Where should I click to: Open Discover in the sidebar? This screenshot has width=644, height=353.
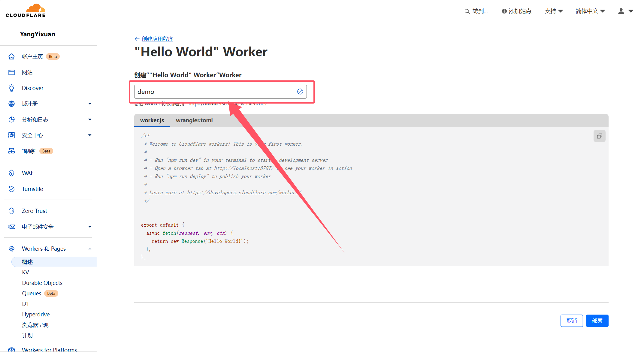click(x=33, y=88)
